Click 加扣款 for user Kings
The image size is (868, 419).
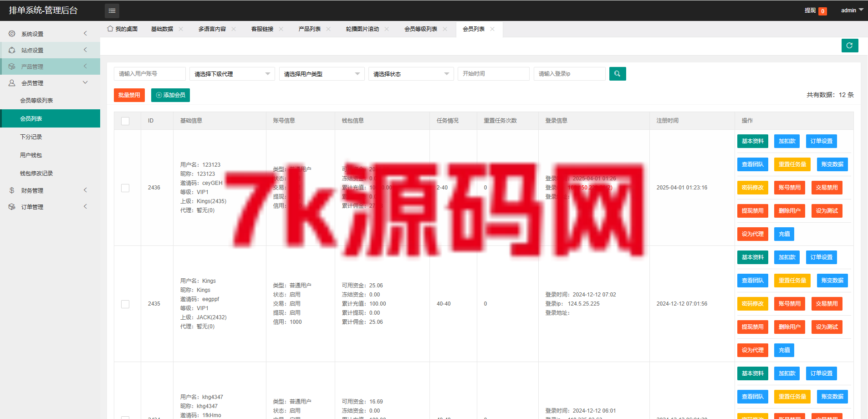pos(787,257)
